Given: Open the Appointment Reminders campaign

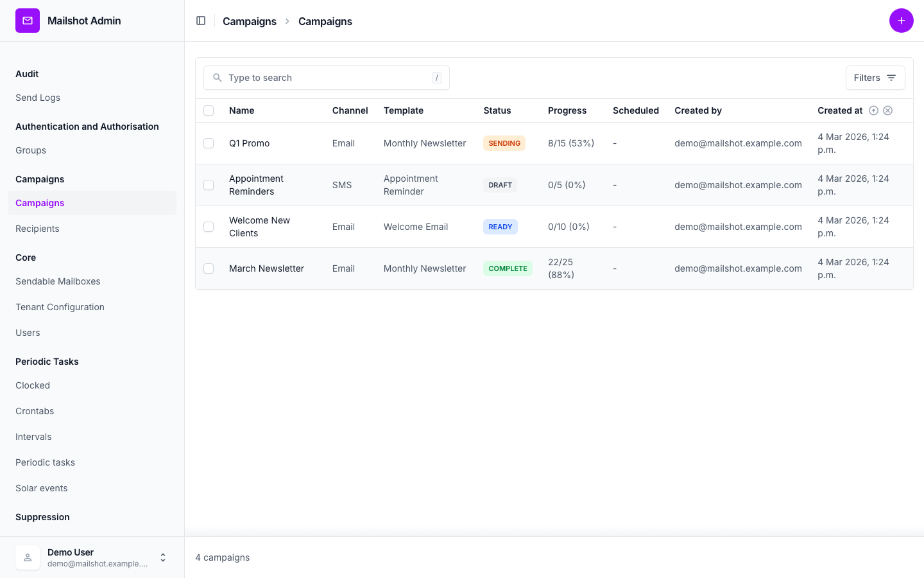Looking at the screenshot, I should pyautogui.click(x=256, y=185).
